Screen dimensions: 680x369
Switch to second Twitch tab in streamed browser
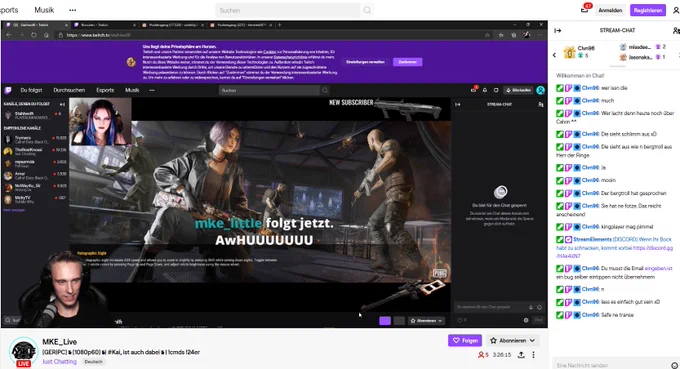coord(104,25)
